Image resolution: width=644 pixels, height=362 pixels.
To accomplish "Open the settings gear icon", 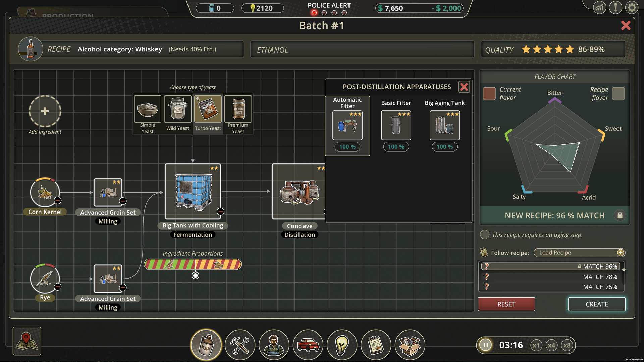I will click(x=632, y=7).
